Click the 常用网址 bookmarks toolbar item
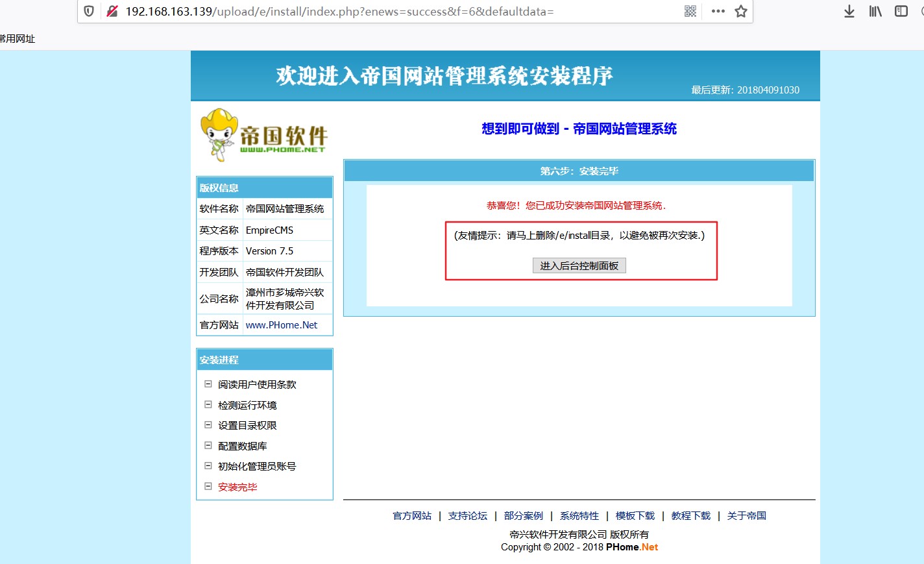Screen dimensions: 924x564 (x=18, y=39)
